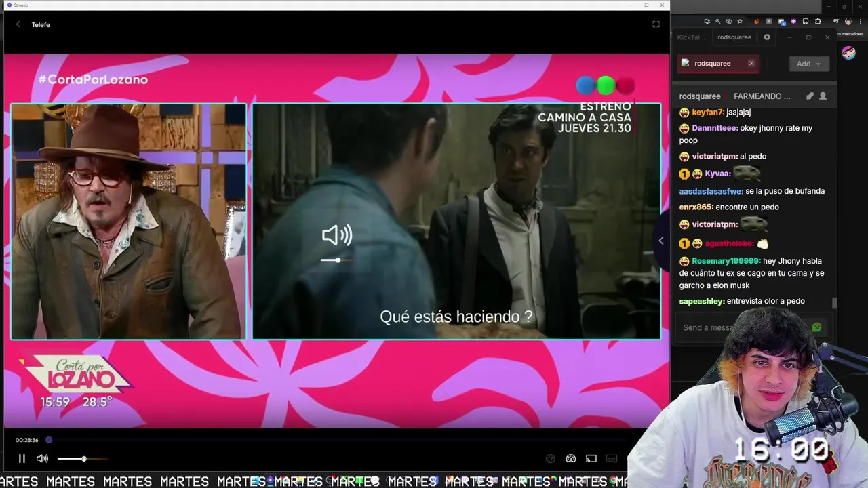The width and height of the screenshot is (868, 488).
Task: Enter fullscreen mode in Stremio player
Action: click(x=656, y=24)
